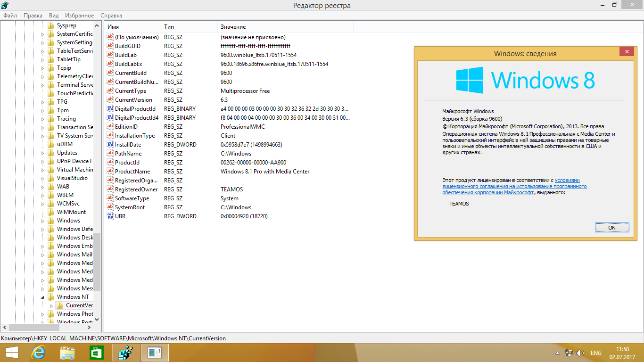Click the CurrentType string value icon
Viewport: 644px width, 362px height.
pyautogui.click(x=110, y=91)
